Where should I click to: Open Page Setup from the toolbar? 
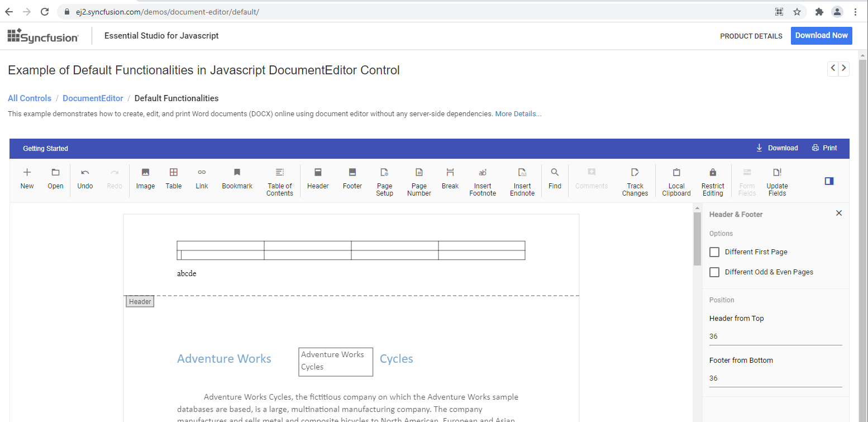(x=384, y=173)
